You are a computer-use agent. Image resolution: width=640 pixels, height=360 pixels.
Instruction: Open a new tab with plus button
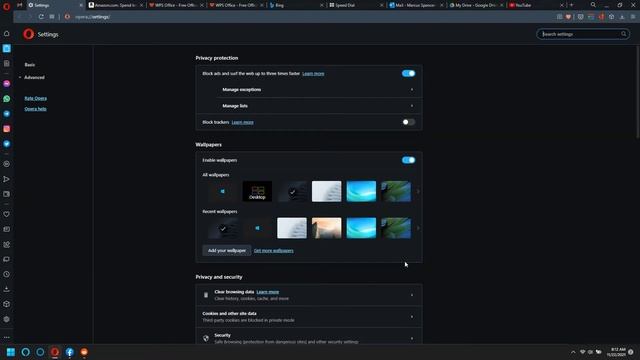tap(571, 5)
